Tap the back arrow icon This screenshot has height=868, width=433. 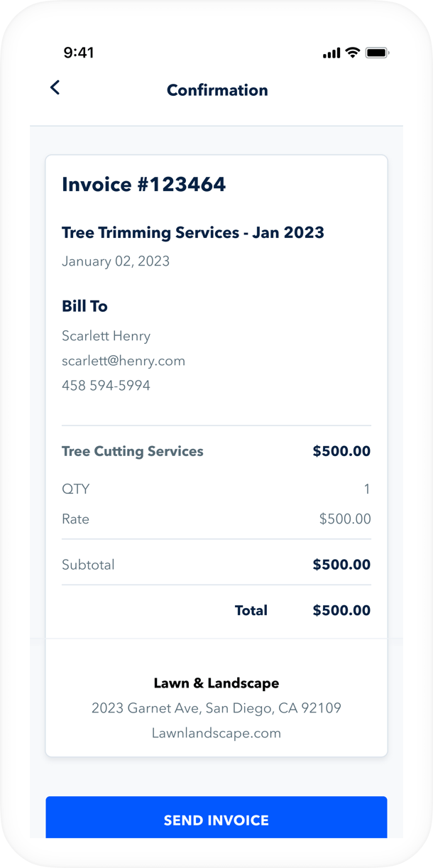(x=55, y=88)
